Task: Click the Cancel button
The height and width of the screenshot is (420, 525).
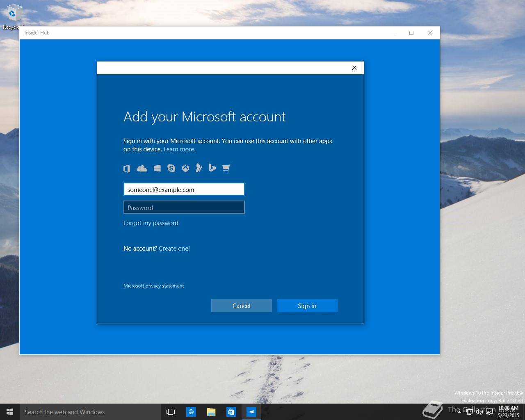Action: 241,306
